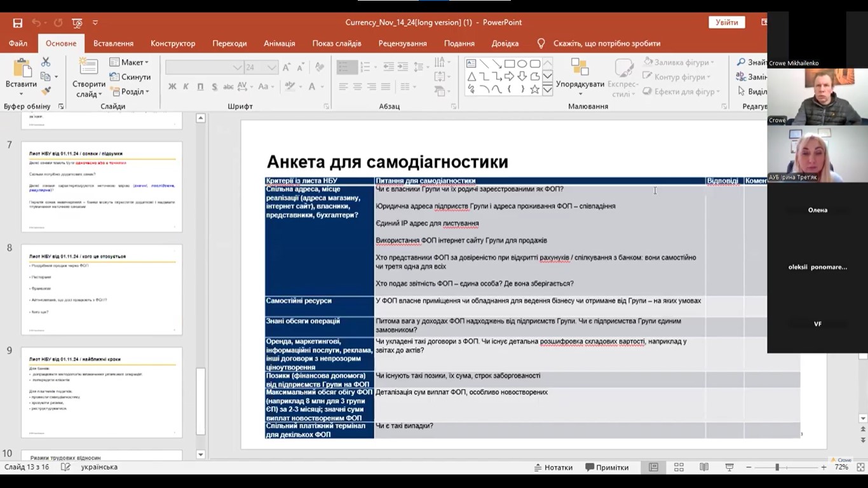Click zoom slider handle in status bar
868x488 pixels.
[776, 467]
